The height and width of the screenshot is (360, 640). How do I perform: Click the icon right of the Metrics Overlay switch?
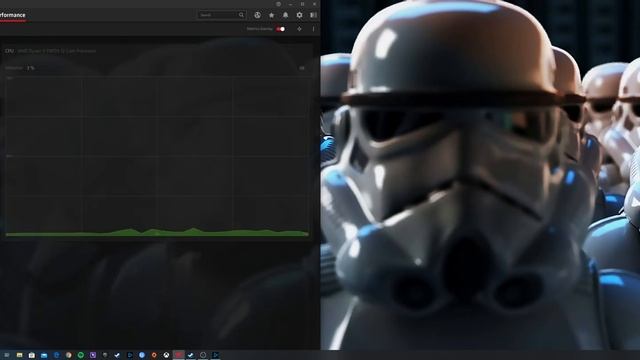click(300, 29)
